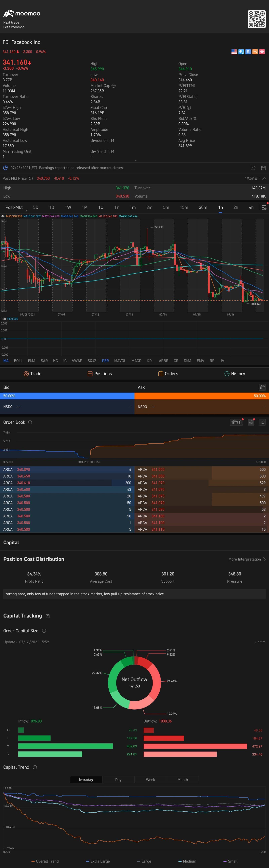The image size is (269, 868).
Task: Toggle the BOLL overlay indicator
Action: click(18, 361)
